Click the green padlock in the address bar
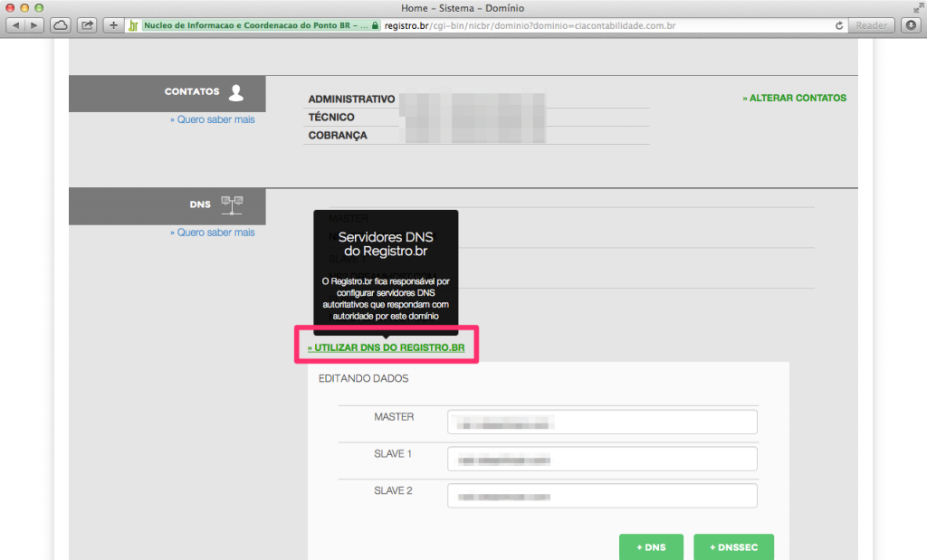 click(375, 25)
